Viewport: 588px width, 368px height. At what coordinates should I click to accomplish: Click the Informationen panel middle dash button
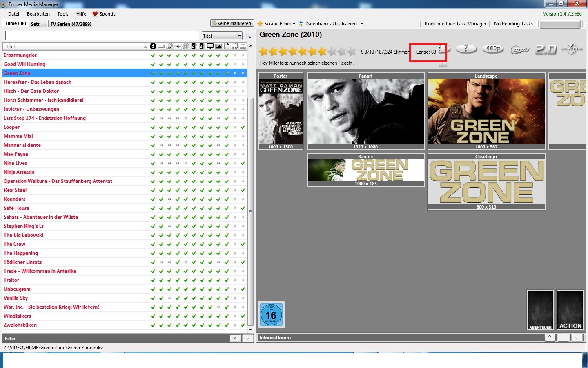pos(563,337)
